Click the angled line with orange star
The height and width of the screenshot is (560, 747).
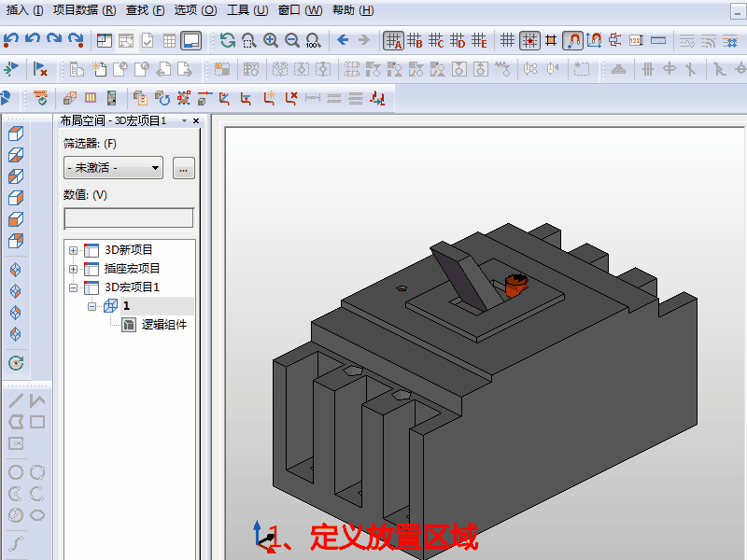[x=269, y=98]
